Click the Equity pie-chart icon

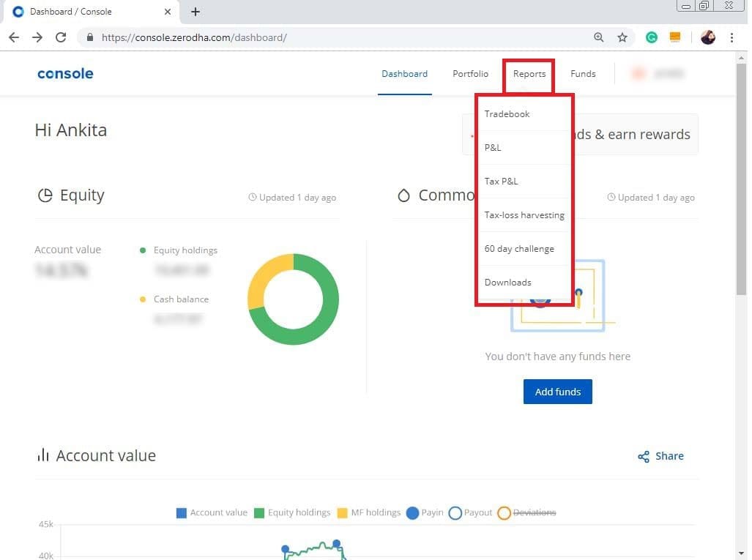[x=45, y=195]
